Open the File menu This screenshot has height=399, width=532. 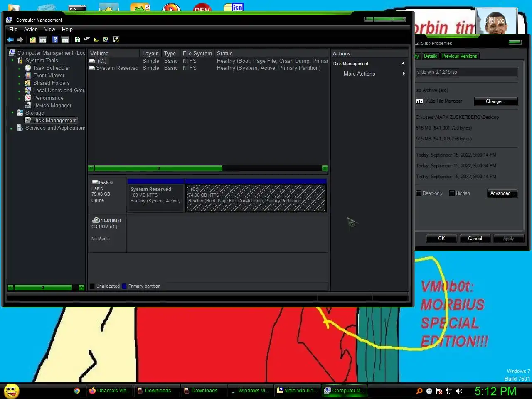[13, 30]
